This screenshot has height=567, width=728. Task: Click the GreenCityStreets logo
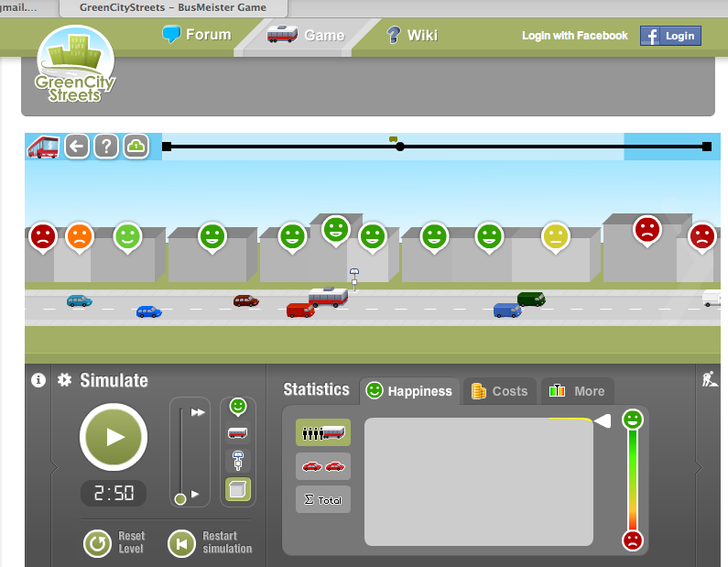pos(75,64)
